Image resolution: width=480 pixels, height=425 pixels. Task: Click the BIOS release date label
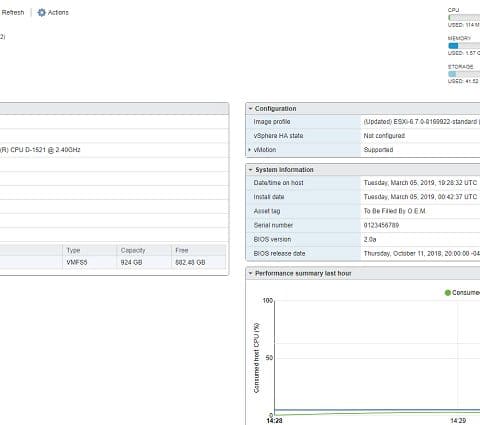(x=279, y=253)
